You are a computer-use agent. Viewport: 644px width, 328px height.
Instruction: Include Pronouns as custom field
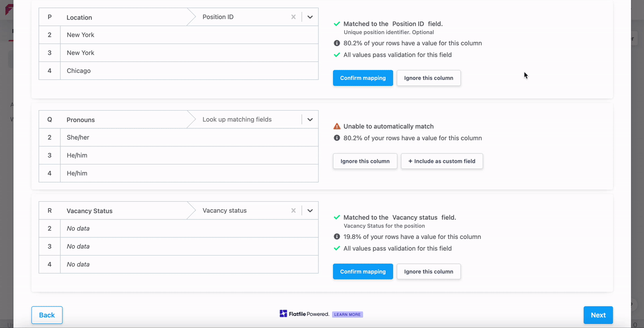click(x=442, y=161)
